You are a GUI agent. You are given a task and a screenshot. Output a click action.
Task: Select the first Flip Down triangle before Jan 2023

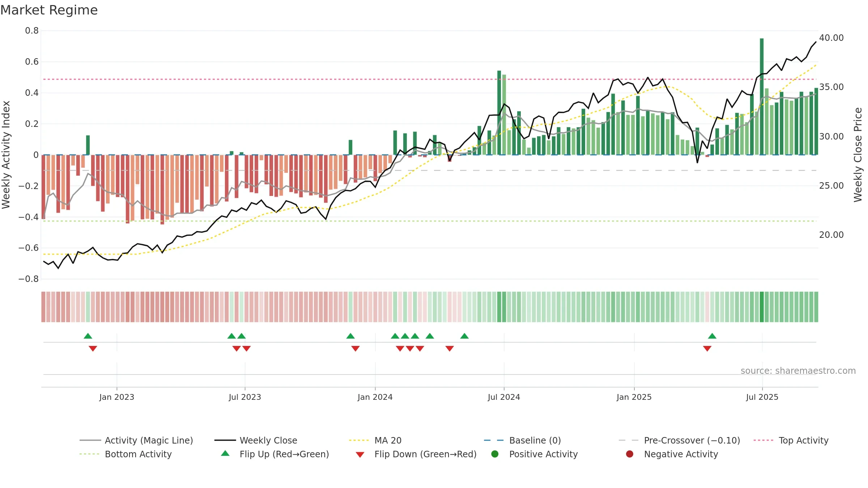click(x=93, y=348)
